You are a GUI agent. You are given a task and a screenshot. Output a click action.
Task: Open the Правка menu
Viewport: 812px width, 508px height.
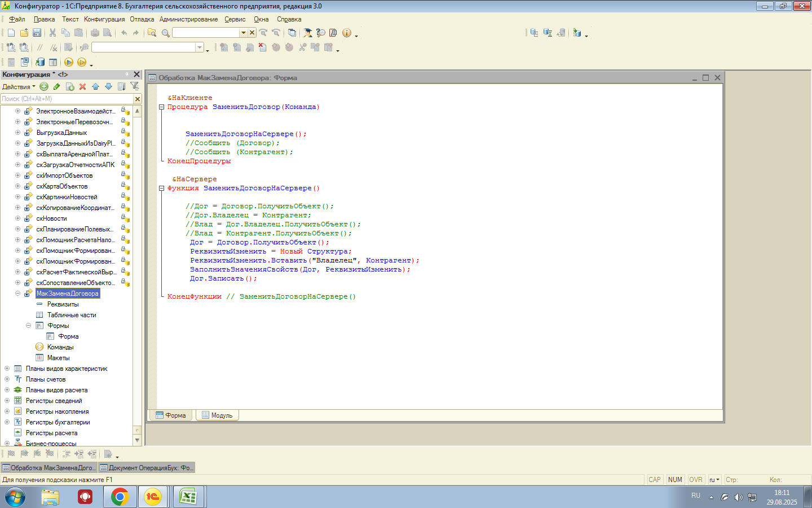(44, 19)
